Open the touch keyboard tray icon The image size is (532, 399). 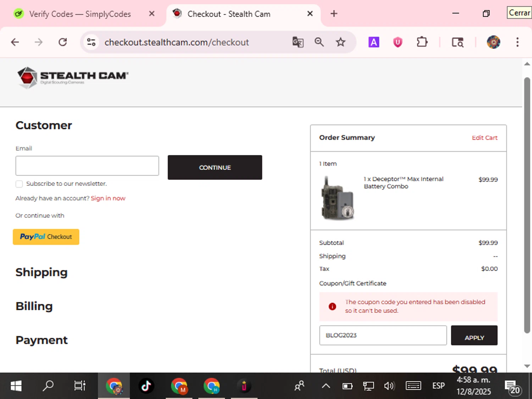coord(414,386)
